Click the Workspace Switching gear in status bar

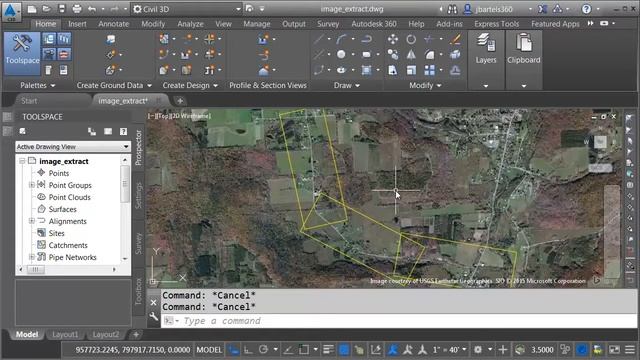(478, 350)
